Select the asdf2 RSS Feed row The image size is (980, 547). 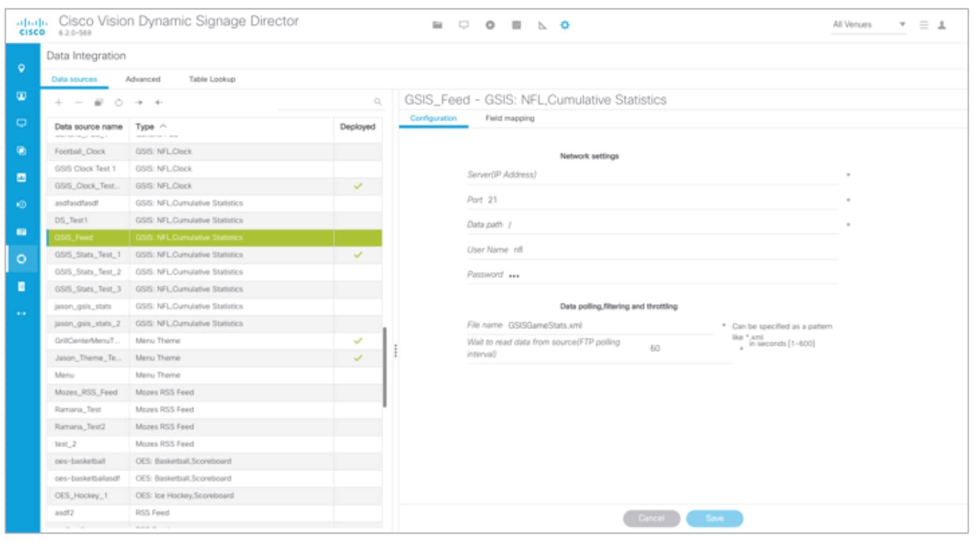[x=215, y=513]
